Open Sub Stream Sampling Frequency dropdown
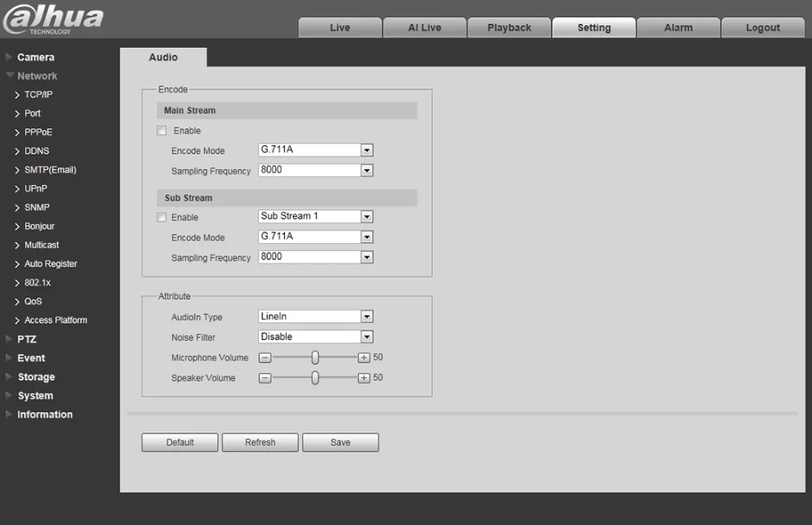812x525 pixels. 315,257
